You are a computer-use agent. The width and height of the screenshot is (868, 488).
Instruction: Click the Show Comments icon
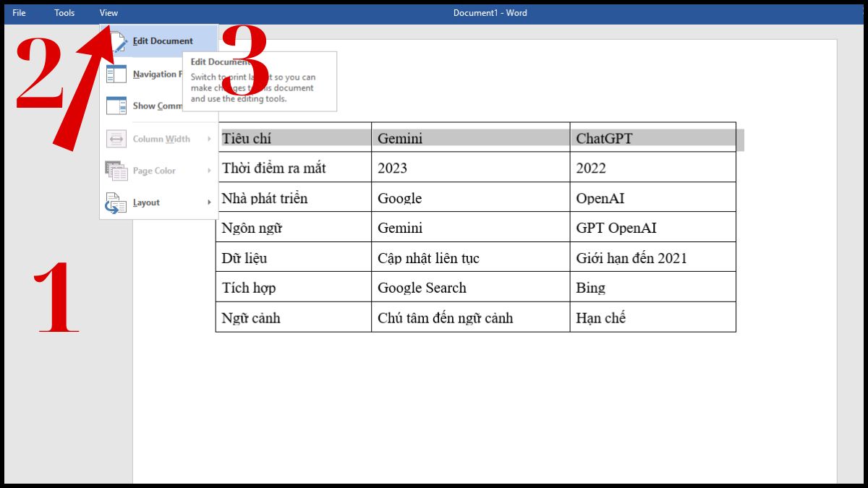tap(116, 106)
